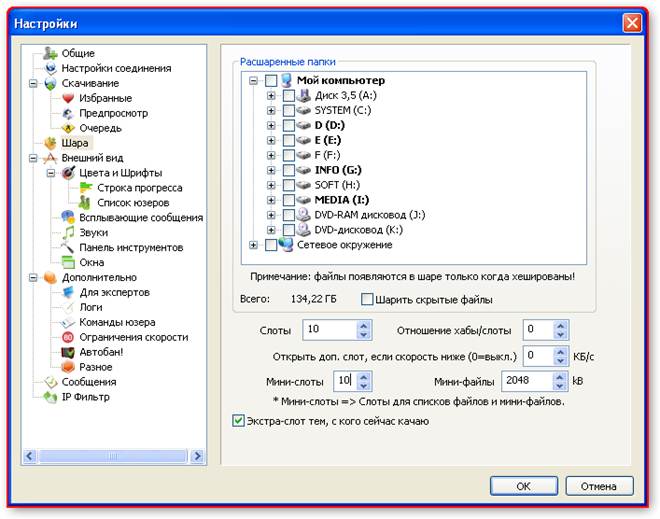Click the sidebar scroll right arrow
The height and width of the screenshot is (519, 660).
197,456
